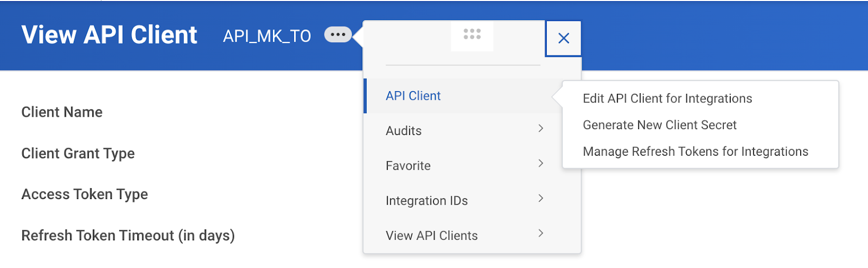Open the Favorite menu item
The image size is (868, 268).
click(x=408, y=166)
